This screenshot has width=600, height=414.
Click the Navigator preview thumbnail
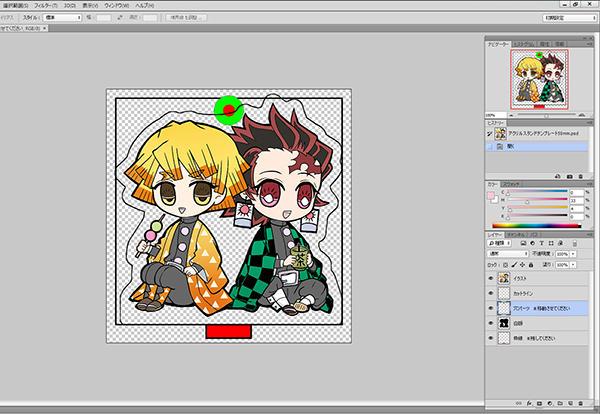[x=539, y=80]
